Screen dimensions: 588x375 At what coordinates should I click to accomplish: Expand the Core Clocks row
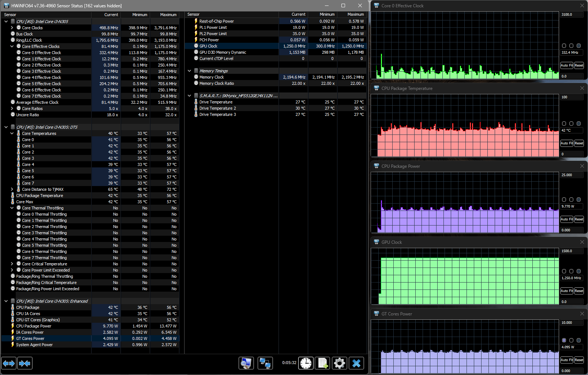(12, 28)
